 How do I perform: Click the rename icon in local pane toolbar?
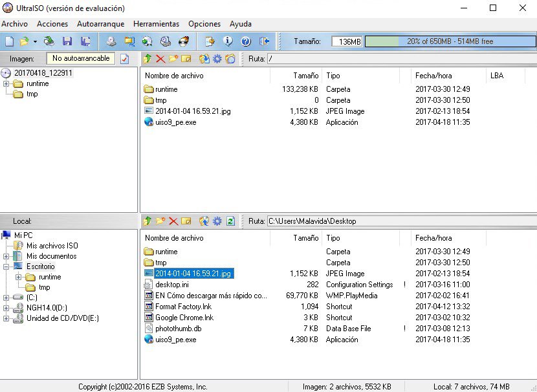coord(186,221)
